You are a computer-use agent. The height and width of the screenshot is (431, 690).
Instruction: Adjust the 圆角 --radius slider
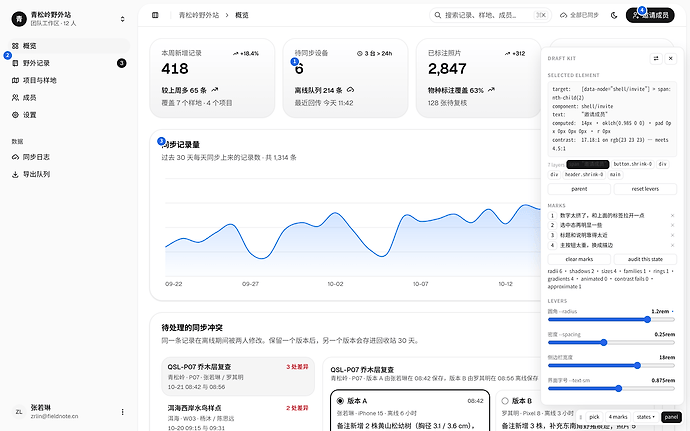(611, 320)
